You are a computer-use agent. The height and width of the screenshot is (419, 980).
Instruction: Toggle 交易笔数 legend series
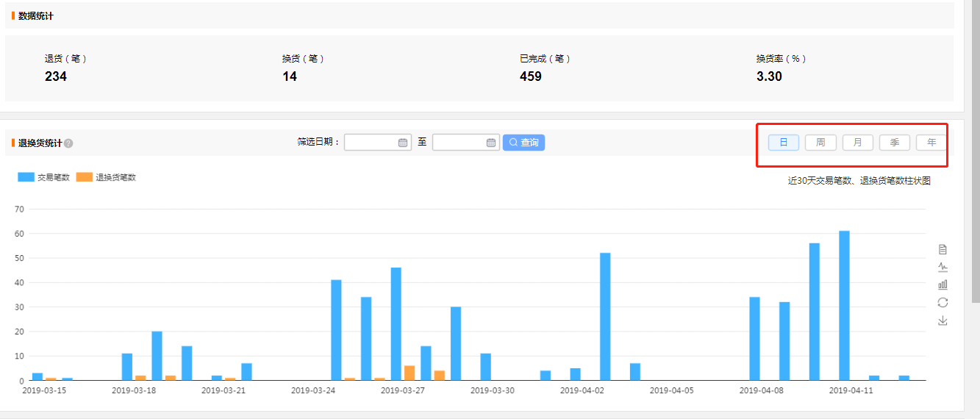click(x=44, y=177)
